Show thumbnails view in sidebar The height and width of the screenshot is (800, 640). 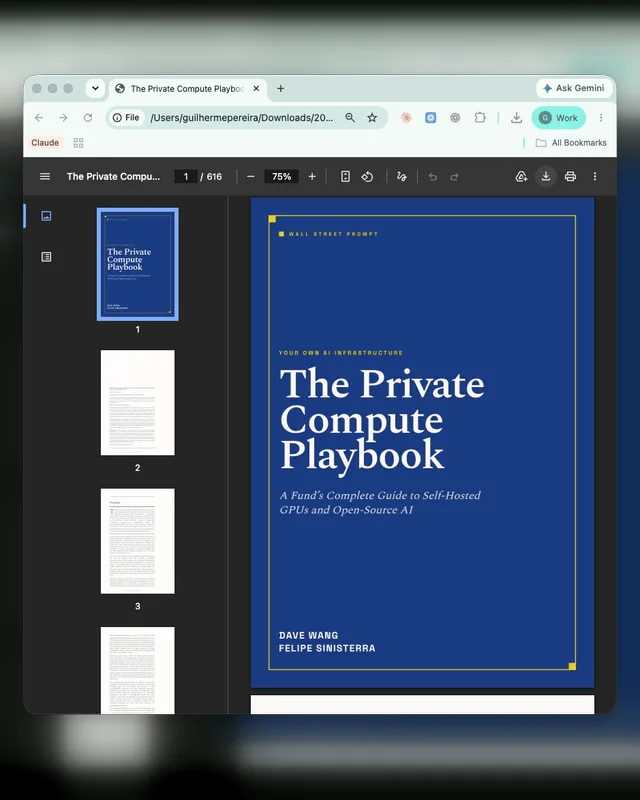tap(46, 216)
